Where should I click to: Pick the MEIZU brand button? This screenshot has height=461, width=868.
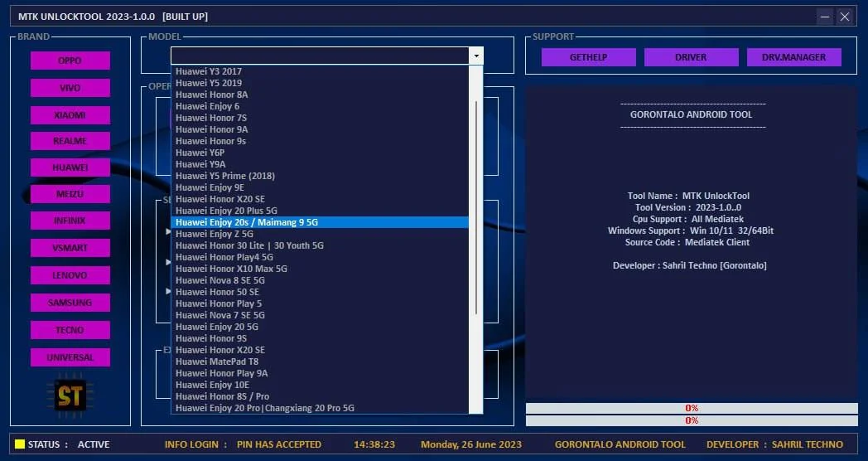[70, 194]
